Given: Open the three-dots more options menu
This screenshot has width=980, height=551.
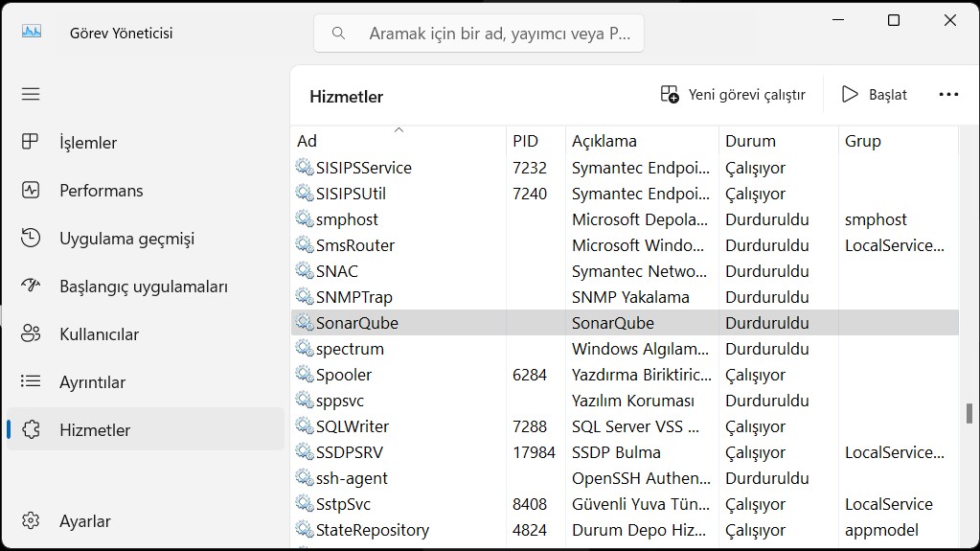Looking at the screenshot, I should click(948, 95).
